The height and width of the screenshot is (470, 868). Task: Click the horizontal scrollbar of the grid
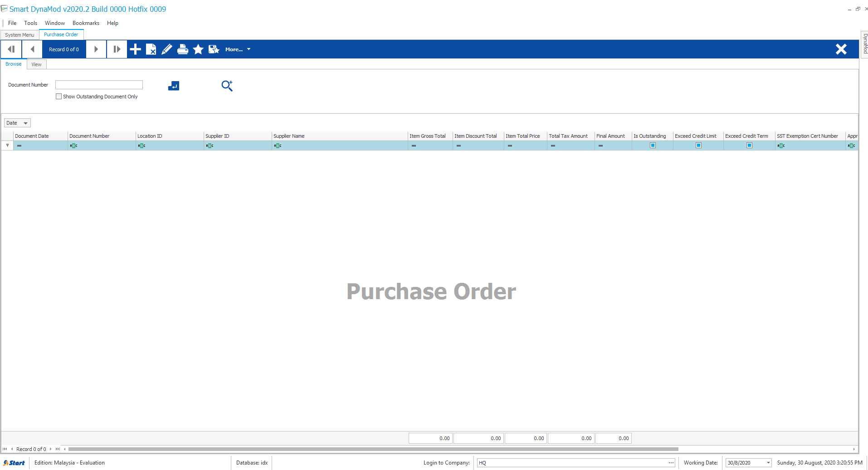[373, 449]
